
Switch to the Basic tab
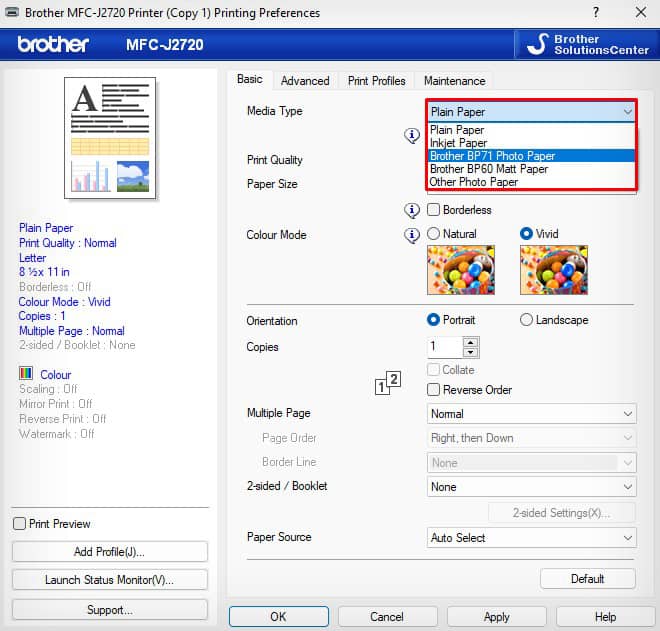[250, 79]
